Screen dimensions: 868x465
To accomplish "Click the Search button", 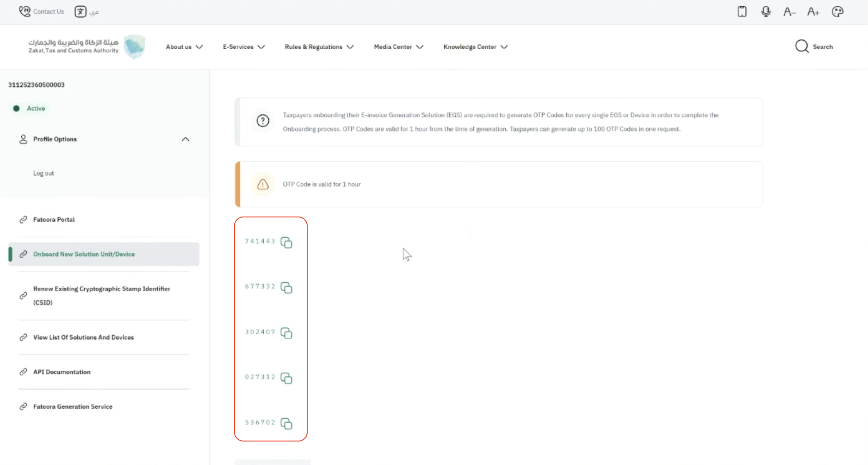I will tap(814, 47).
